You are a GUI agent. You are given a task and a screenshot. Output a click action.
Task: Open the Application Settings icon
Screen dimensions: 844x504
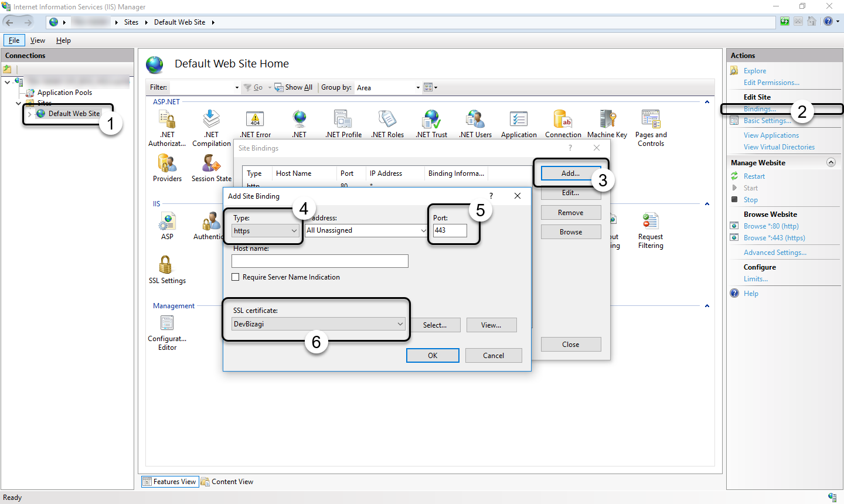[519, 120]
